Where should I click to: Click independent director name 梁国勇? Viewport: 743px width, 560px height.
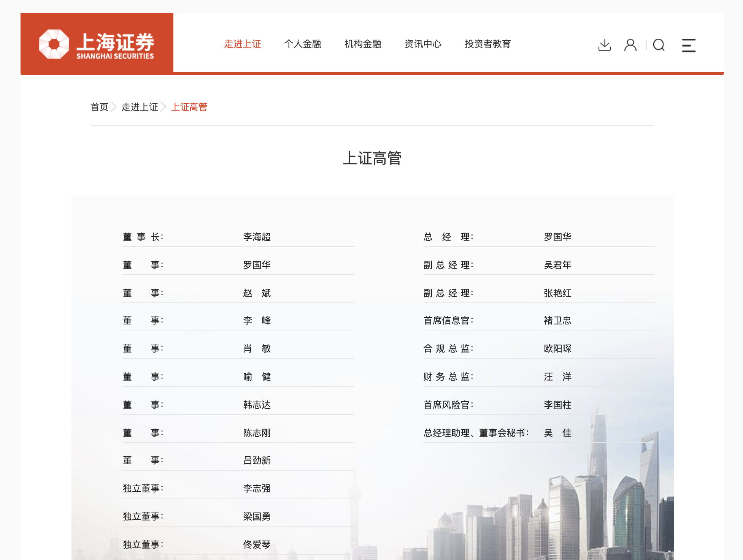tap(257, 517)
